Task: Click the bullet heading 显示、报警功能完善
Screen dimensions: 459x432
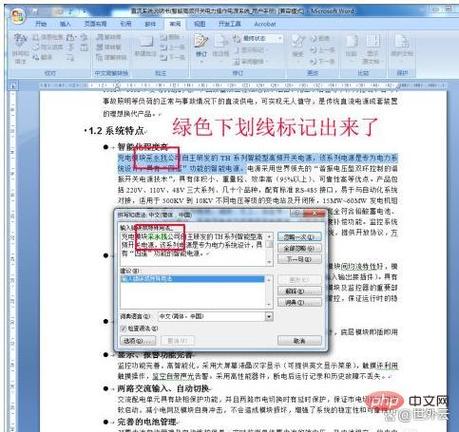Action: pyautogui.click(x=155, y=355)
